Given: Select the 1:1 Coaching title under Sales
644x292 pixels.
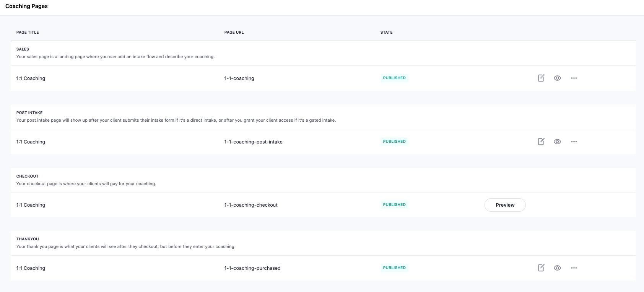Looking at the screenshot, I should point(31,78).
